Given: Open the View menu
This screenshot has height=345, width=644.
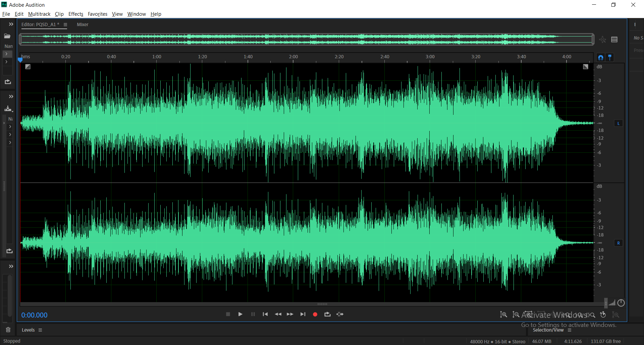Looking at the screenshot, I should tap(117, 14).
